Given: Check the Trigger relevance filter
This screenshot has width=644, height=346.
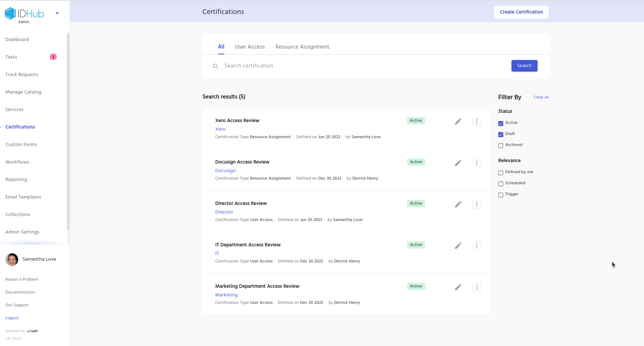Looking at the screenshot, I should pyautogui.click(x=501, y=195).
